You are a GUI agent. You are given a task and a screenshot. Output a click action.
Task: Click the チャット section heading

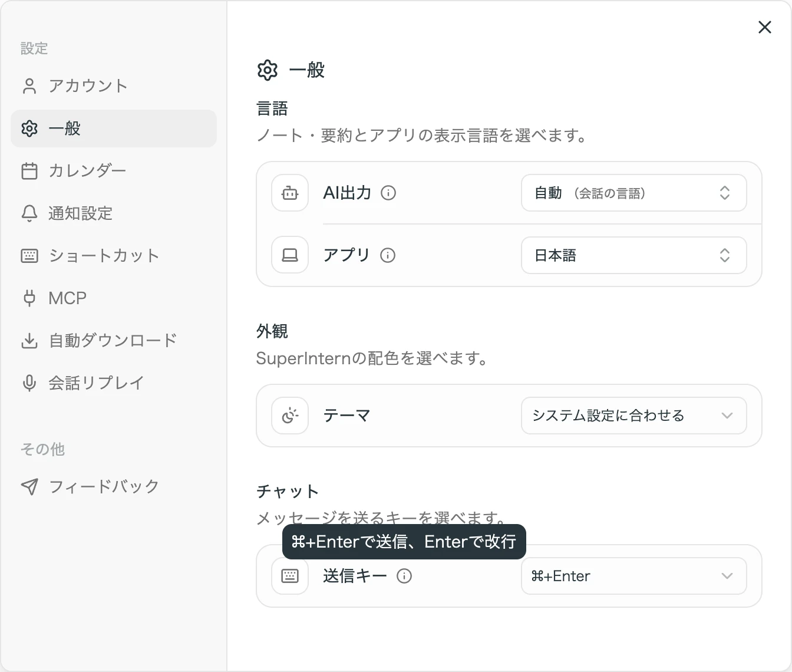(288, 491)
